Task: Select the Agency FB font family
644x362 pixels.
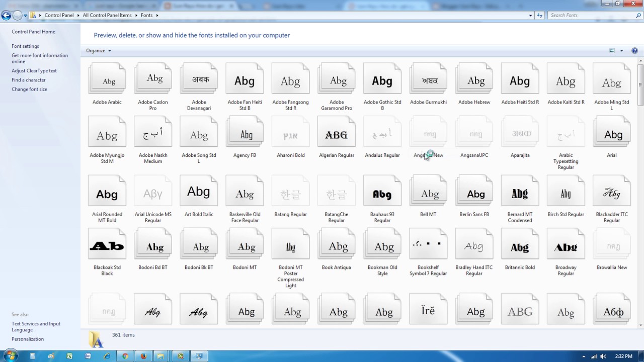Action: 245,132
